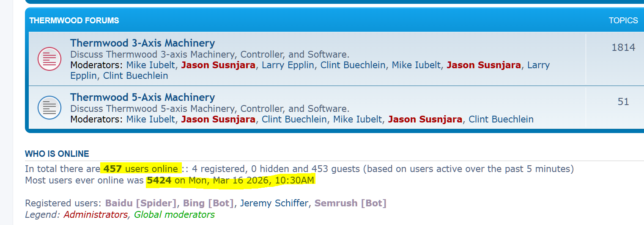Click the 1814 topics count for 3-Axis
This screenshot has height=225, width=644.
tap(623, 47)
